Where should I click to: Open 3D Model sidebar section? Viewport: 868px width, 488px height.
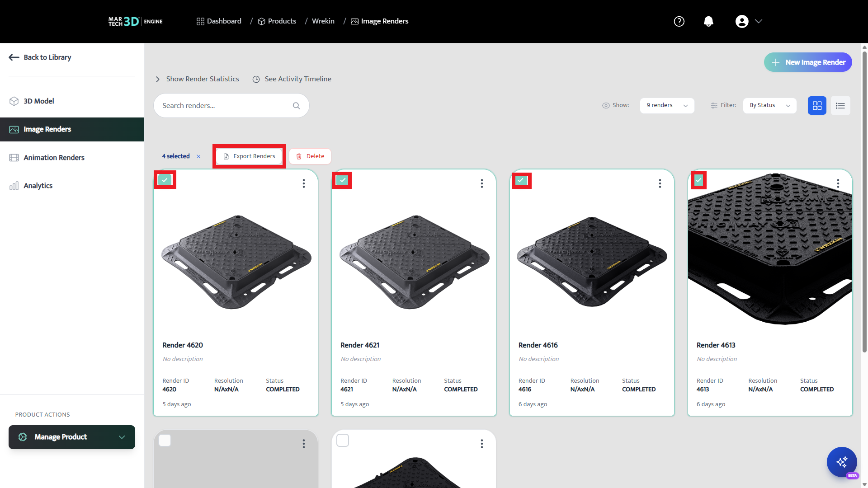point(72,101)
